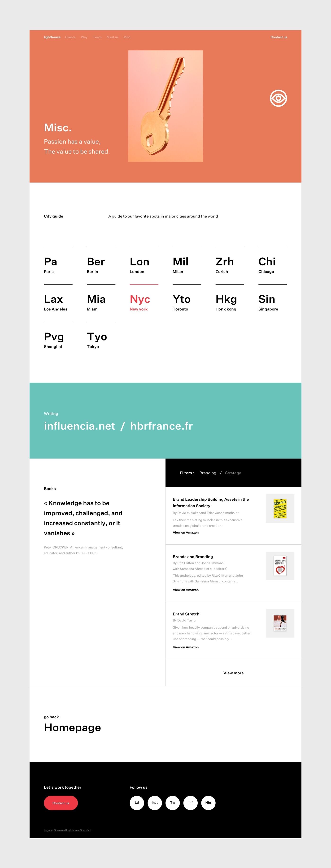
Task: Click the Download Lighthouse Snapshot link
Action: [x=73, y=830]
